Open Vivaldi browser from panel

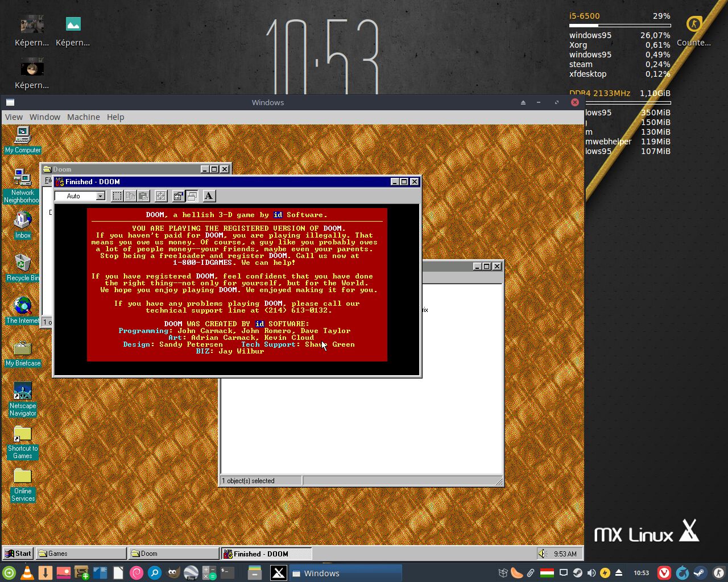664,573
